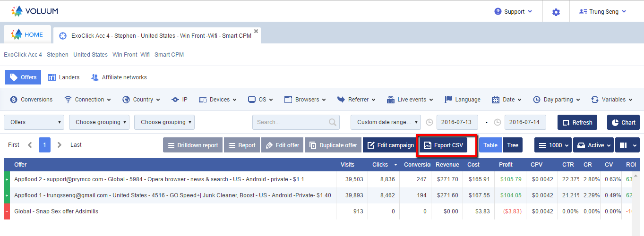Click the previous page arrow

[30, 145]
